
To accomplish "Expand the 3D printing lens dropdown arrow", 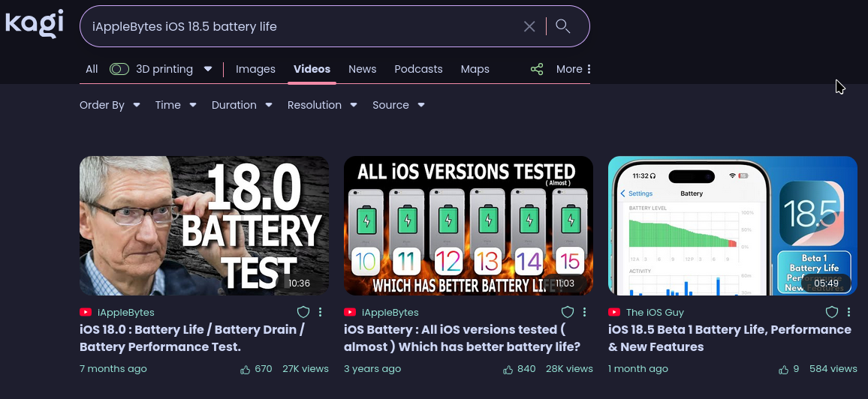I will [208, 69].
